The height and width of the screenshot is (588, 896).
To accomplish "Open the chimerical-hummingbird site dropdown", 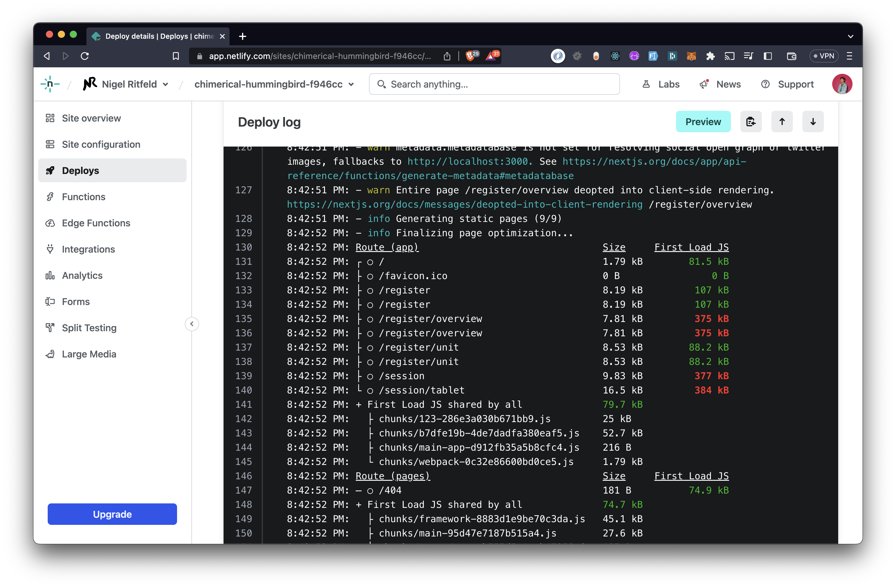I will 351,84.
